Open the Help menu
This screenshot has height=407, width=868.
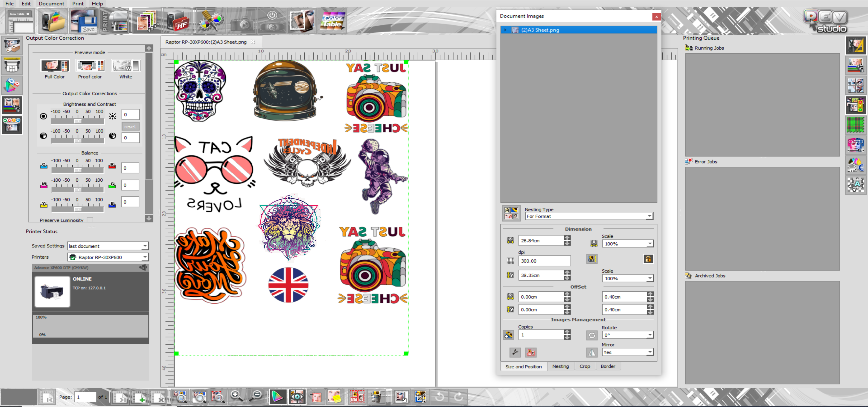97,3
